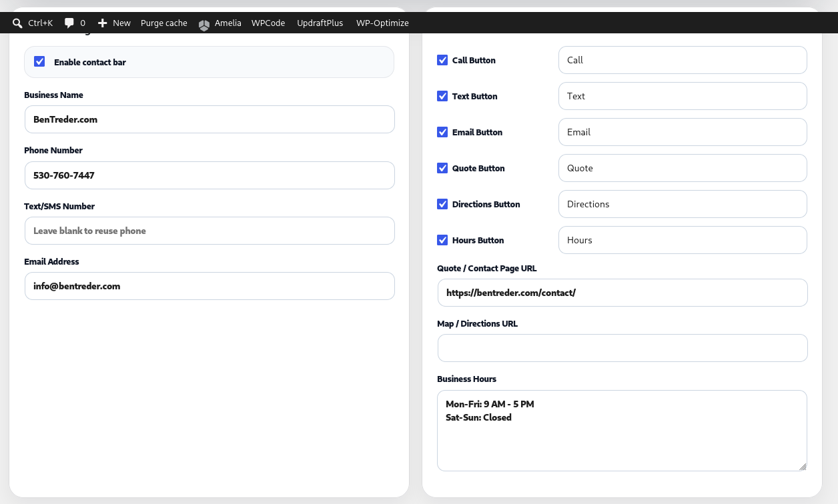Toggle the Quote Button checkbox
Screen dimensions: 838x504
[442, 168]
